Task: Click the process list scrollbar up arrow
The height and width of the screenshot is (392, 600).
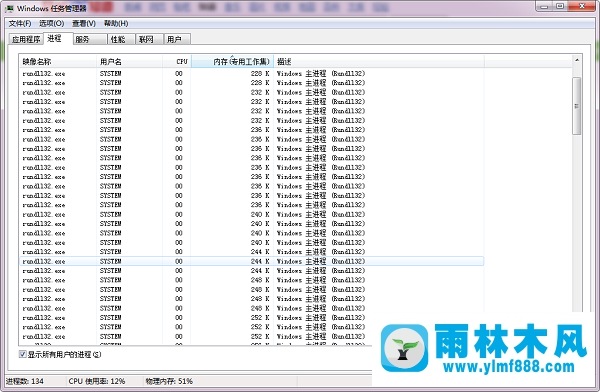Action: (x=577, y=60)
